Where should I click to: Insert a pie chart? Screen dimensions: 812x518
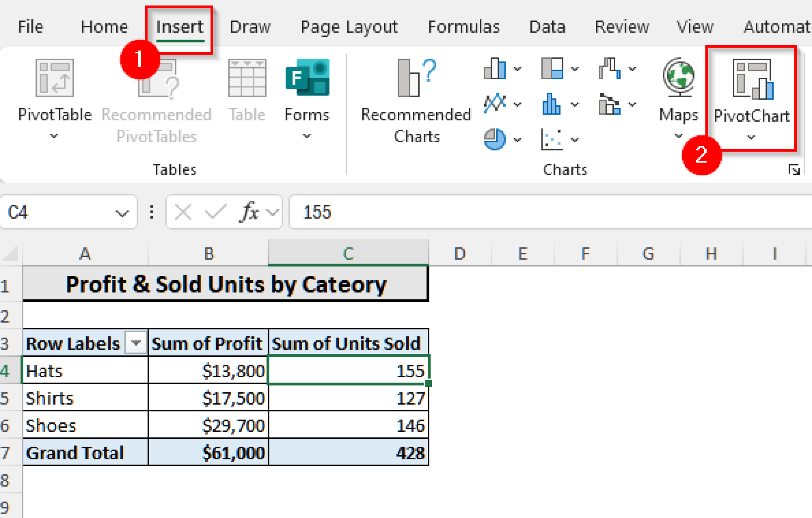pos(494,139)
